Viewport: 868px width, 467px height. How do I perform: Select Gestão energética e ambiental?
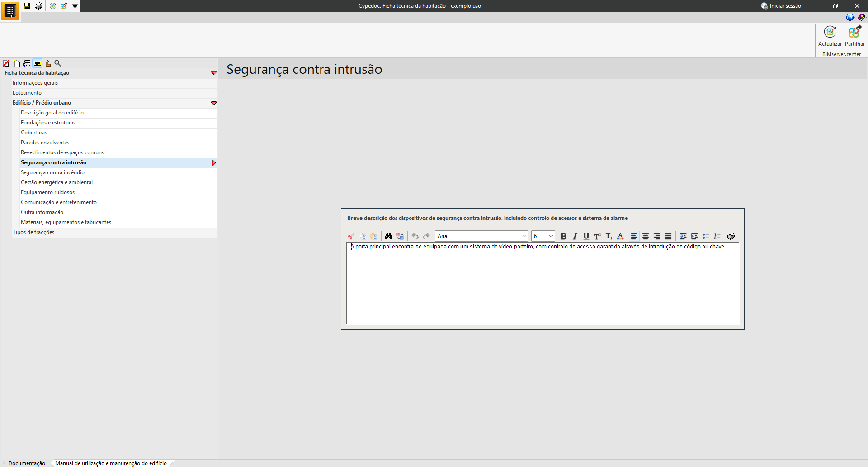pyautogui.click(x=118, y=182)
